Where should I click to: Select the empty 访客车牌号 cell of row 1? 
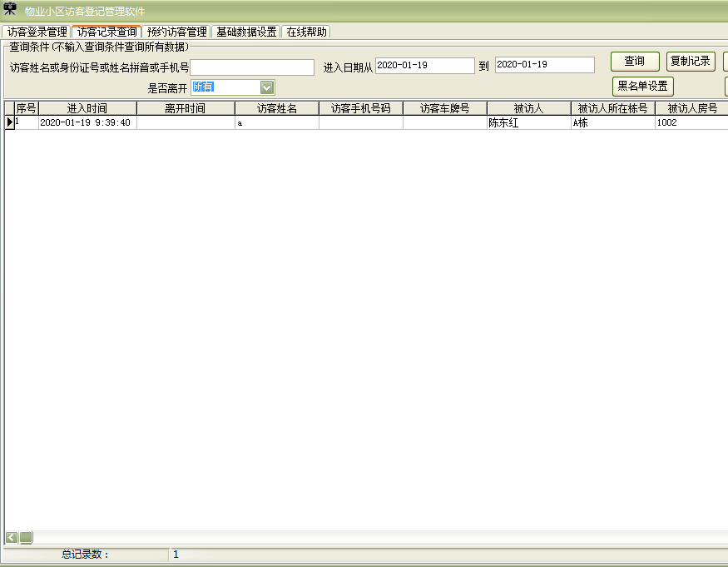pyautogui.click(x=445, y=122)
